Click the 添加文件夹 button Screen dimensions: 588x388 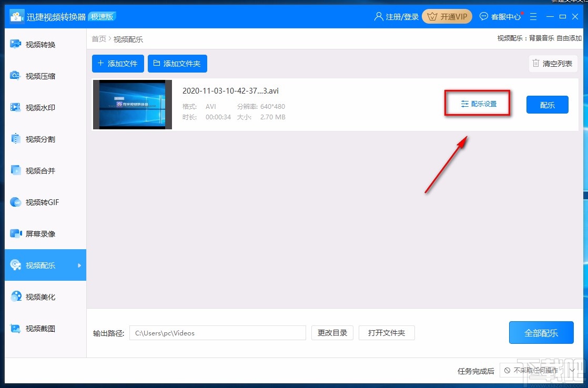[177, 64]
